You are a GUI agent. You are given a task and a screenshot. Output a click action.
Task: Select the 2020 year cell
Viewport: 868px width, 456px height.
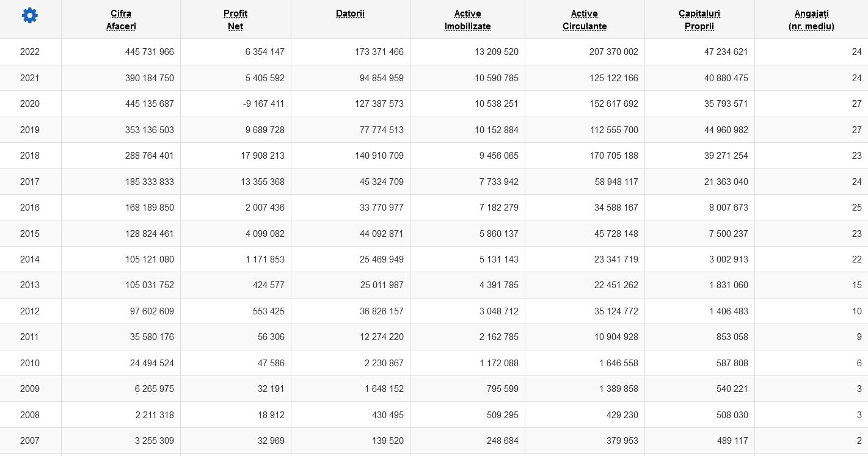[30, 104]
